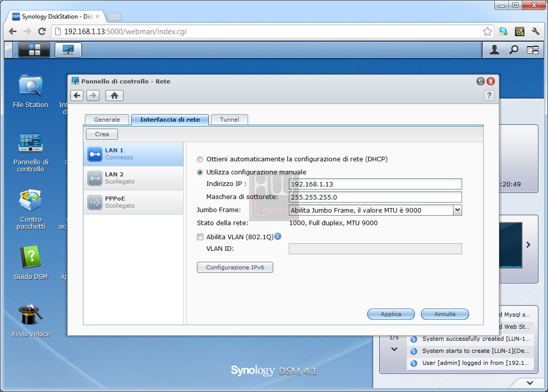
Task: Enable the Abilita VLAN (802.1Q) checkbox
Action: click(x=200, y=237)
